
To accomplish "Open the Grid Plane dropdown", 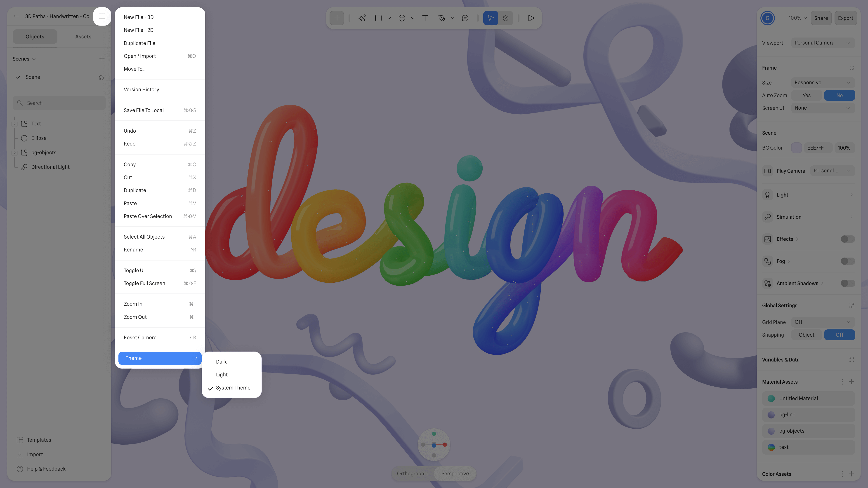I will pos(823,322).
